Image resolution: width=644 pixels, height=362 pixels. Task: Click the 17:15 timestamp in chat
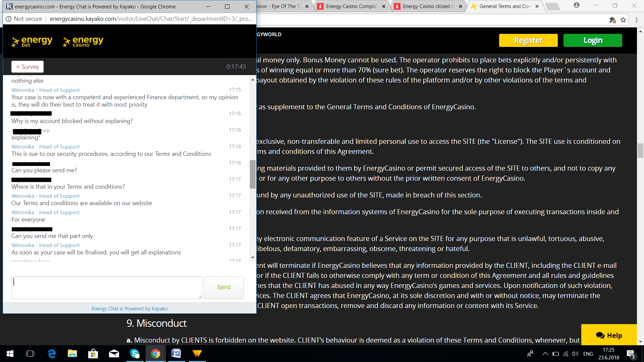click(235, 90)
